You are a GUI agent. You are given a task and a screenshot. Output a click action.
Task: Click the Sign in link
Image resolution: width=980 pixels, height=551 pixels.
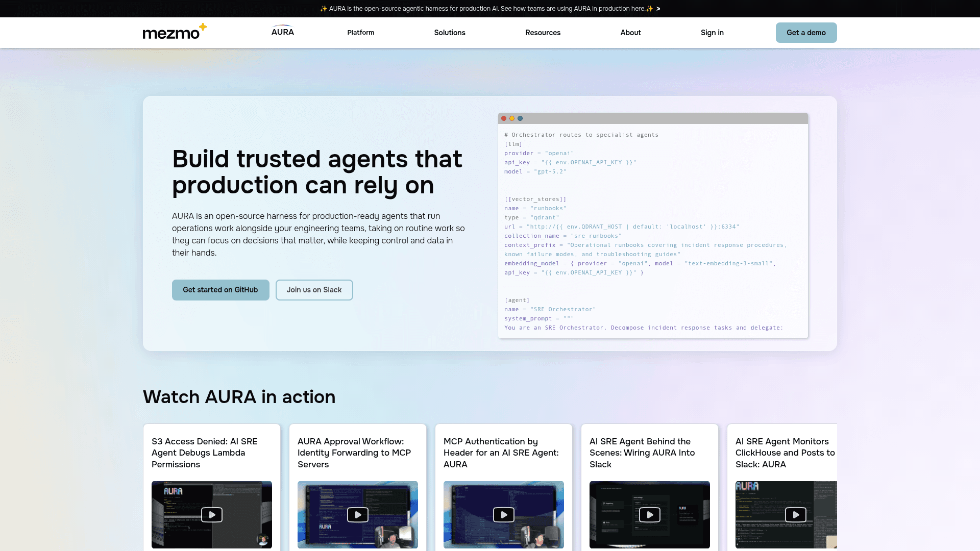(x=712, y=33)
